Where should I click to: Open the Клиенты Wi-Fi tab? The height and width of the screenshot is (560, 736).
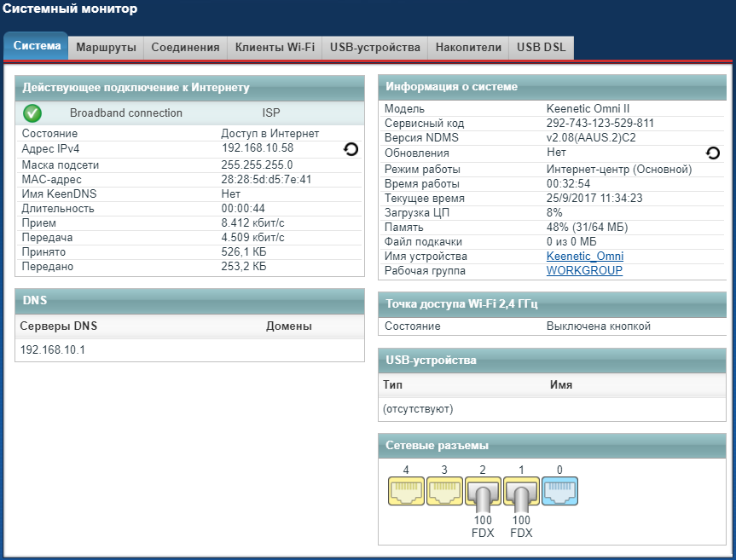275,48
